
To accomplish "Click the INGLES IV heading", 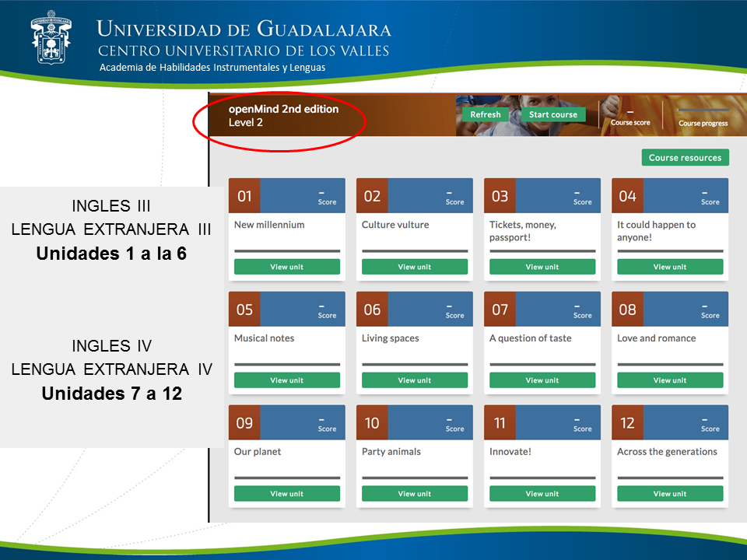I will (111, 345).
